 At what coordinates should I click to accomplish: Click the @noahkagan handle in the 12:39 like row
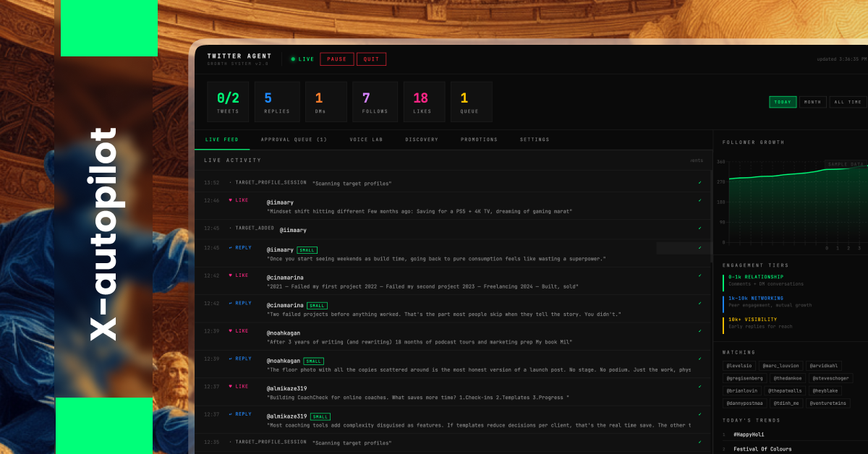pos(284,333)
